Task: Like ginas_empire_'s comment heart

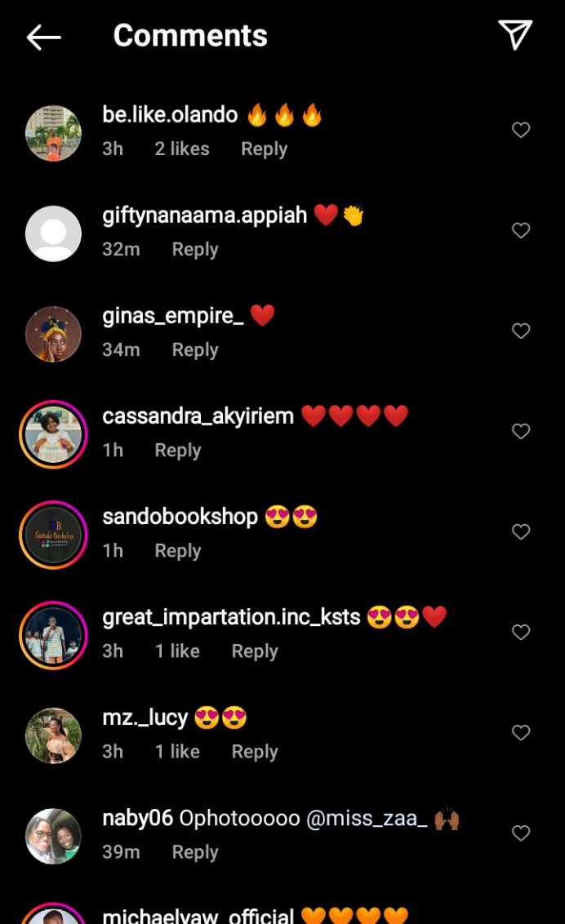Action: [521, 331]
